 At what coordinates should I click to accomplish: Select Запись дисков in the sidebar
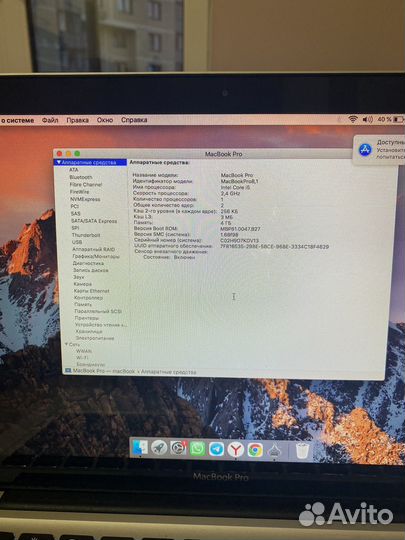tap(91, 270)
